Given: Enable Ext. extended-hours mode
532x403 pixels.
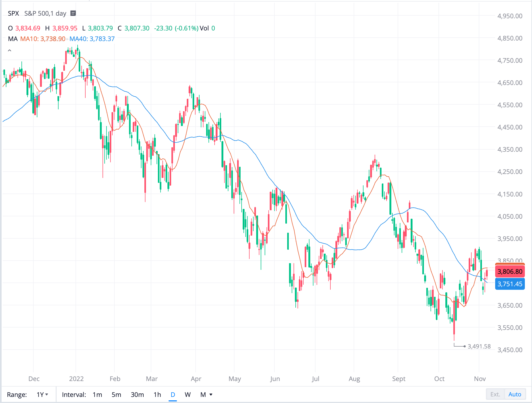Looking at the screenshot, I should pos(495,394).
